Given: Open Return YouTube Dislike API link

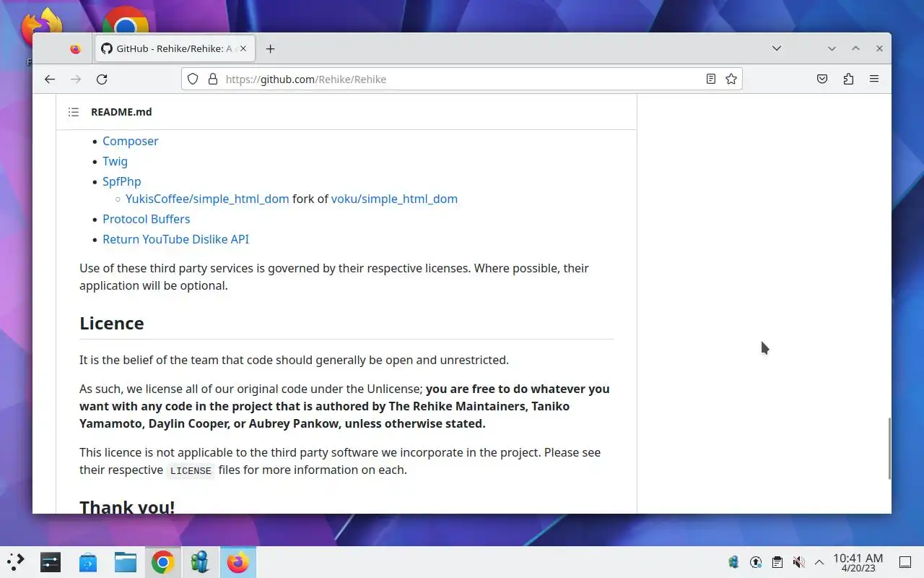Looking at the screenshot, I should 175,239.
